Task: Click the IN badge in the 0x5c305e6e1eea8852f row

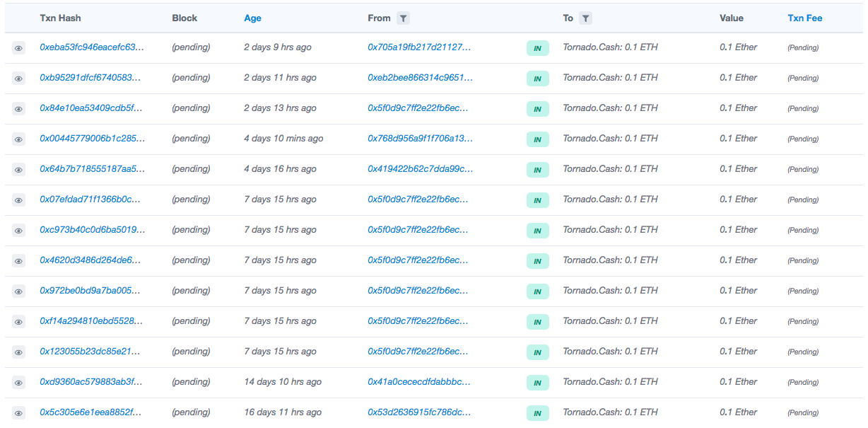Action: click(537, 413)
